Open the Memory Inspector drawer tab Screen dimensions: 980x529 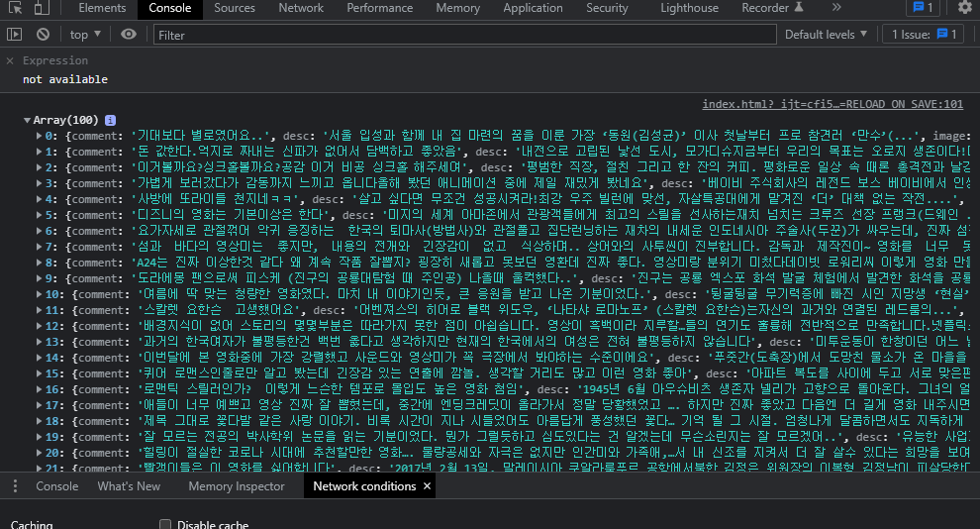[x=237, y=485]
